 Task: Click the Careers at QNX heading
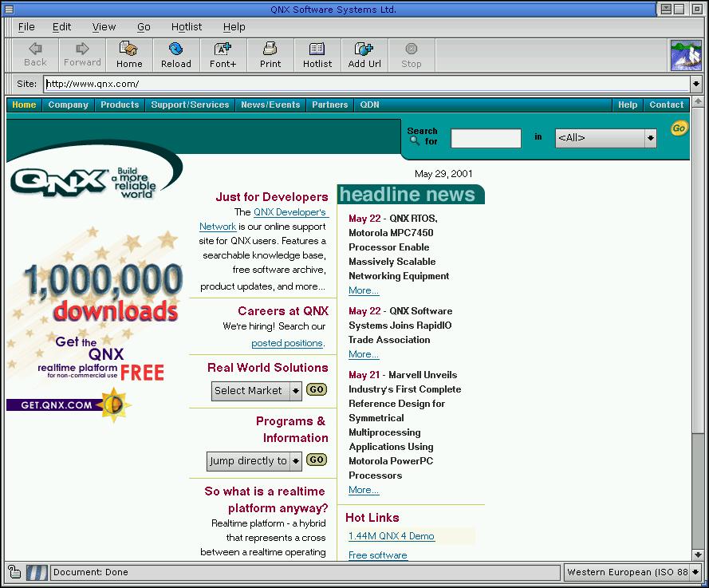point(283,311)
